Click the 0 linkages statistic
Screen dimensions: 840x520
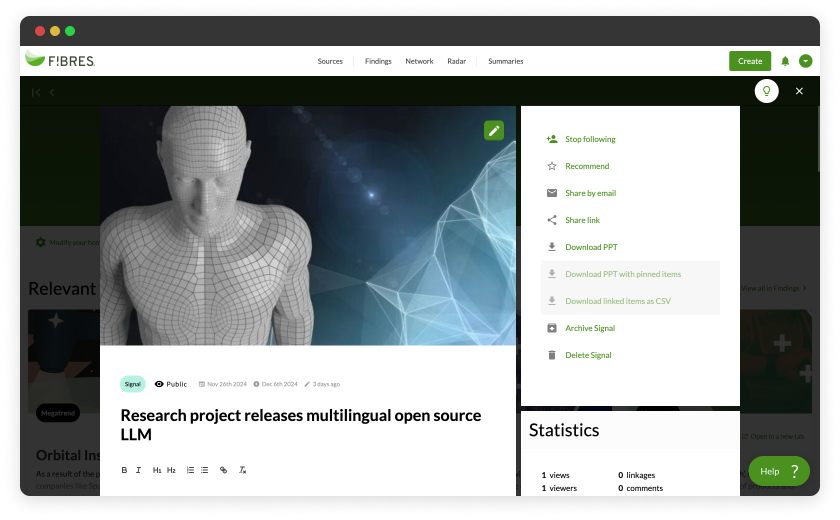[x=636, y=476]
